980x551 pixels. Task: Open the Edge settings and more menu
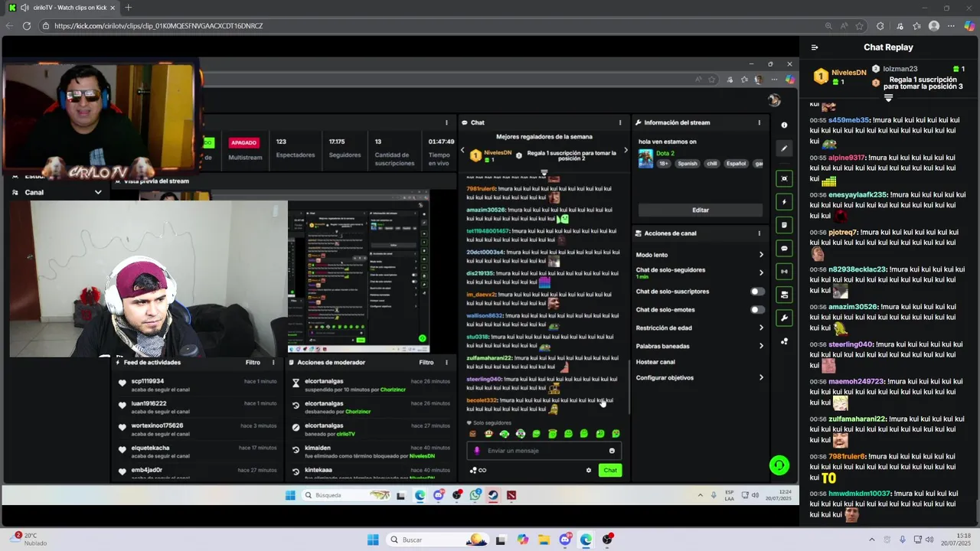[952, 25]
